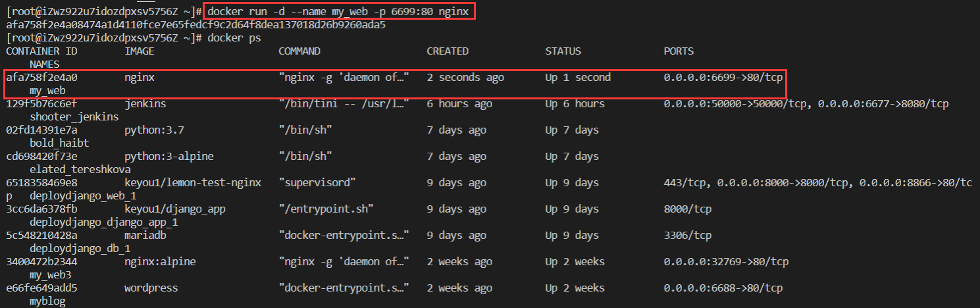Click the CONTAINER ID column header
The width and height of the screenshot is (980, 308).
click(42, 51)
